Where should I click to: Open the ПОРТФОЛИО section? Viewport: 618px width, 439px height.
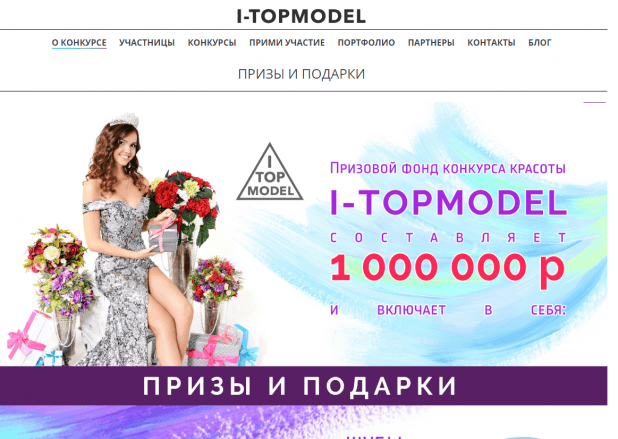[x=366, y=43]
